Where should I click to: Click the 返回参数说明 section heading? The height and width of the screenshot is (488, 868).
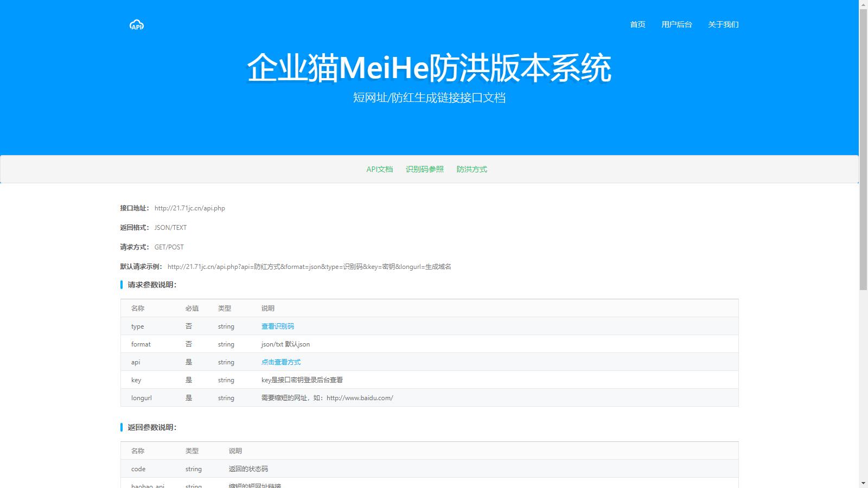(151, 427)
